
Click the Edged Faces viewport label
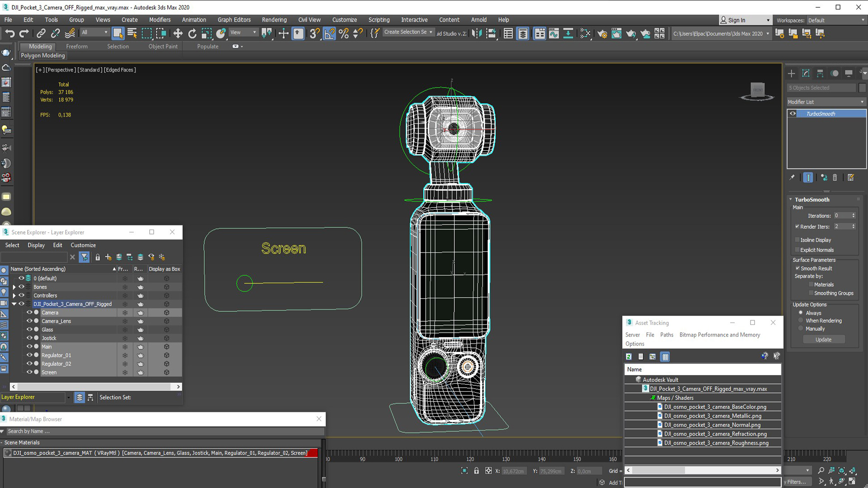pyautogui.click(x=120, y=70)
